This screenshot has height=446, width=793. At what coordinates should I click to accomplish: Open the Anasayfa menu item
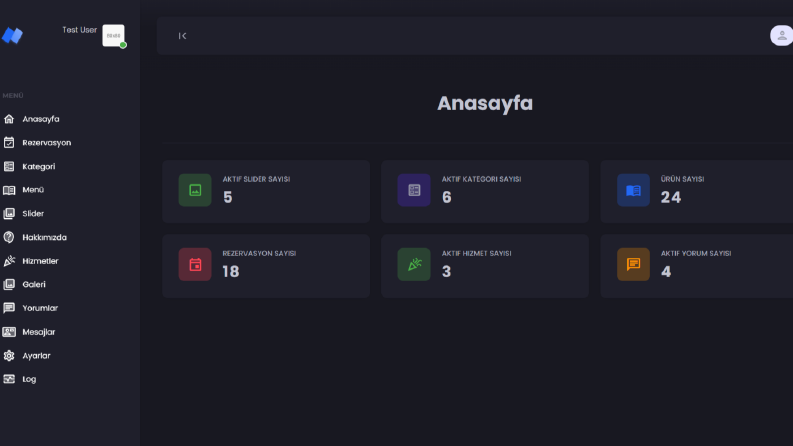(41, 119)
